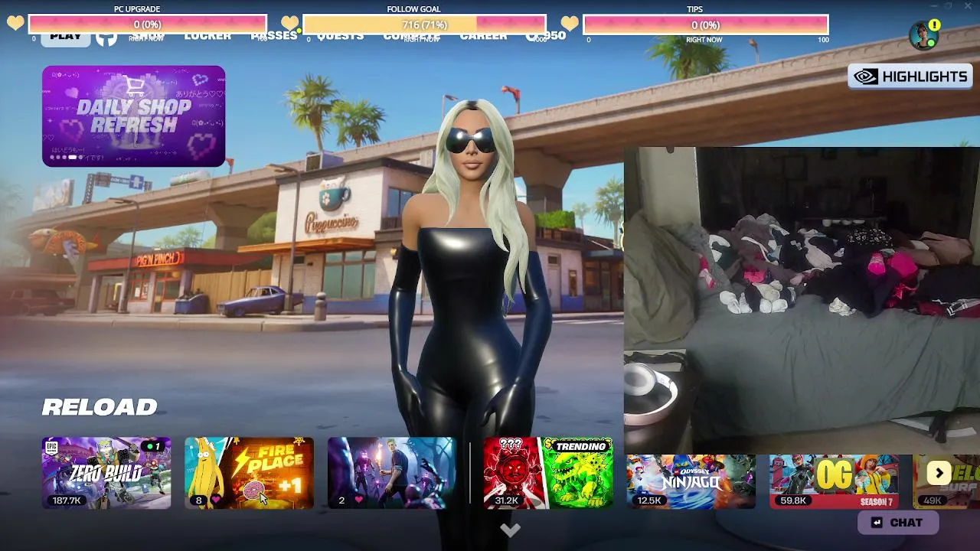Open the player profile avatar icon
The image size is (980, 551).
923,35
